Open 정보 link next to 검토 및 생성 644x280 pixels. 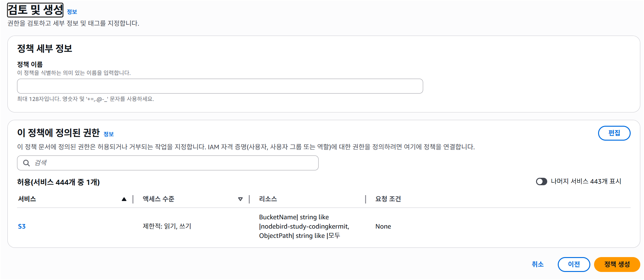72,12
